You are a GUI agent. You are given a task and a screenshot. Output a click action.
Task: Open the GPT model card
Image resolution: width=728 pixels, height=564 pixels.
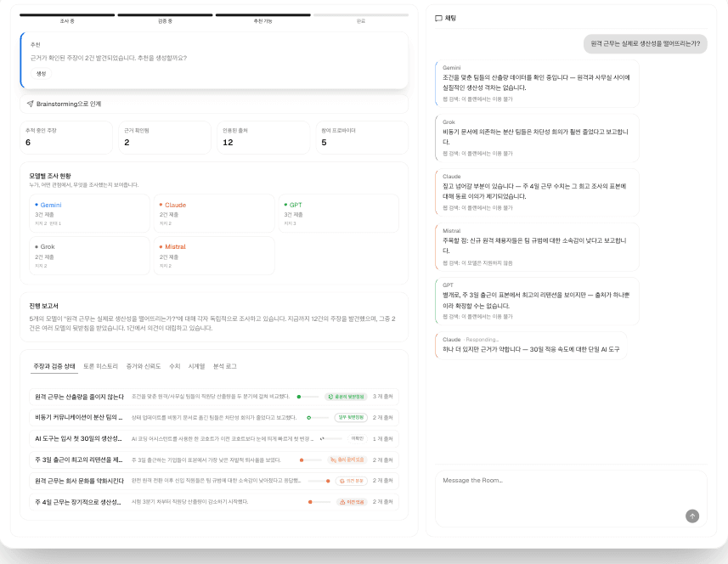pyautogui.click(x=338, y=213)
